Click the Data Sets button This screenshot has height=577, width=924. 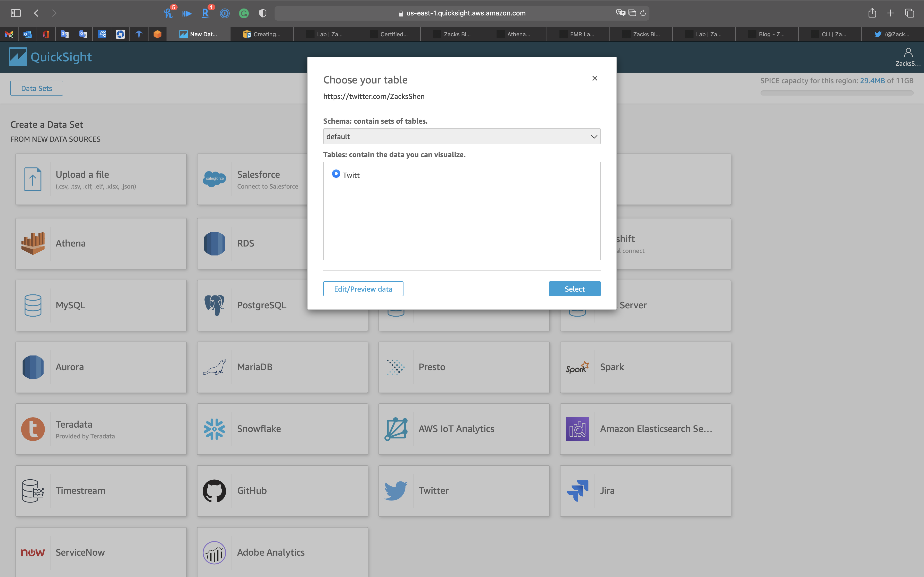tap(37, 88)
